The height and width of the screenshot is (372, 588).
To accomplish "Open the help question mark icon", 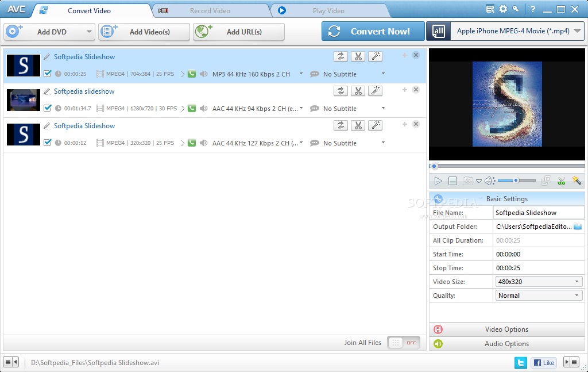I will pos(533,9).
